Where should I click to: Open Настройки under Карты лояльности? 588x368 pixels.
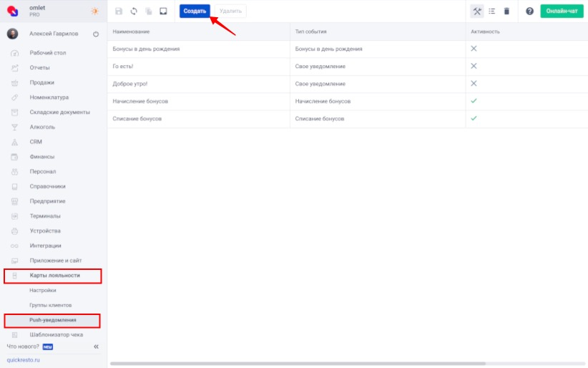click(x=43, y=290)
